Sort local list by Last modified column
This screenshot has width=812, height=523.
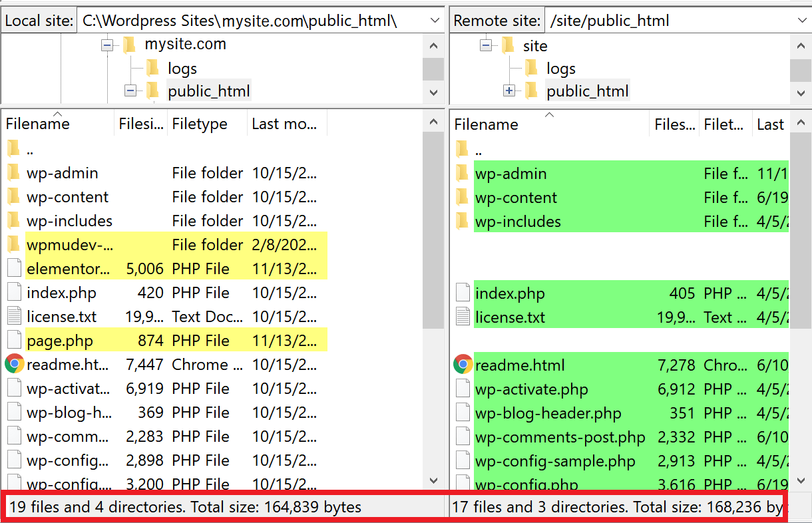click(287, 124)
